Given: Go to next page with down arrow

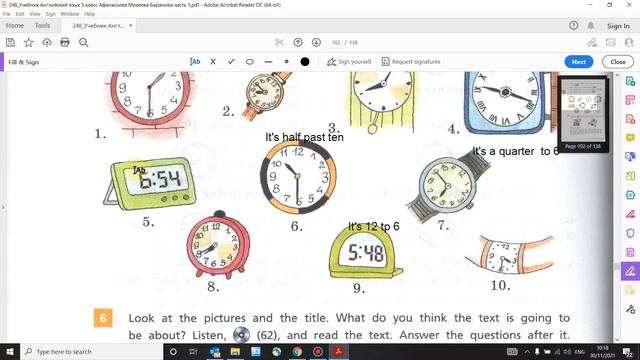Looking at the screenshot, I should (x=316, y=42).
